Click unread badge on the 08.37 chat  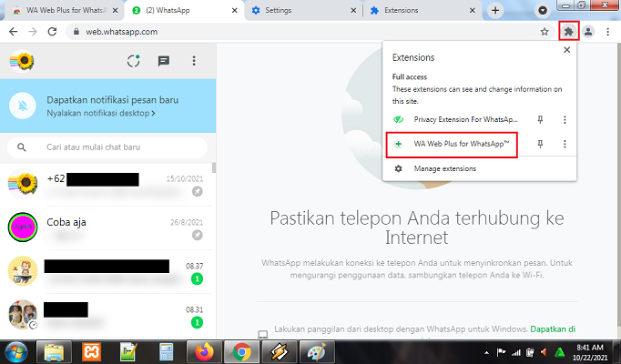pos(197,279)
